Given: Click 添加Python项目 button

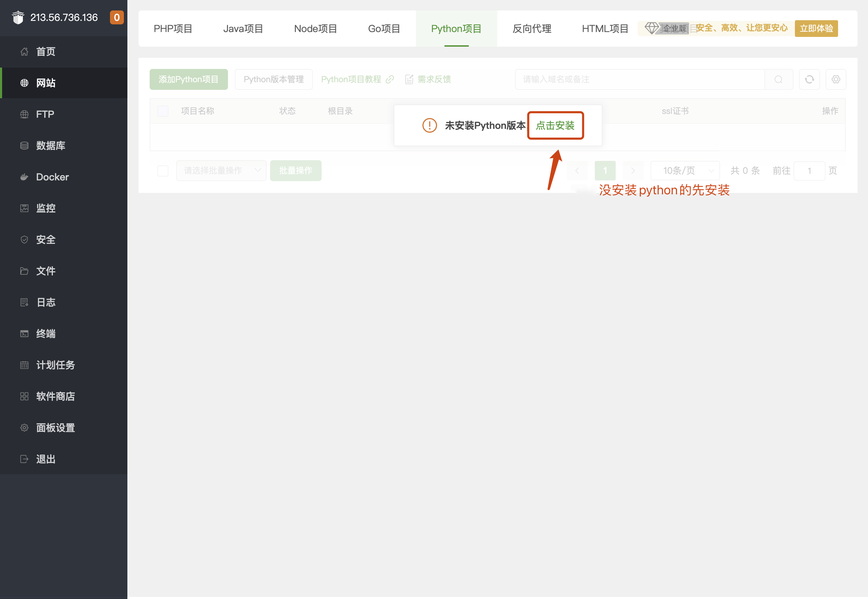Looking at the screenshot, I should pos(189,79).
